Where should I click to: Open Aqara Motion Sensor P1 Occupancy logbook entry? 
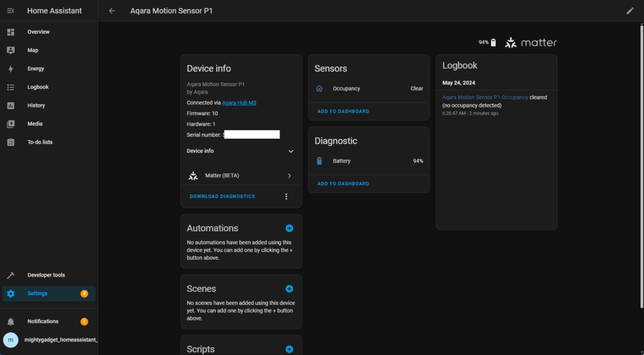(485, 97)
